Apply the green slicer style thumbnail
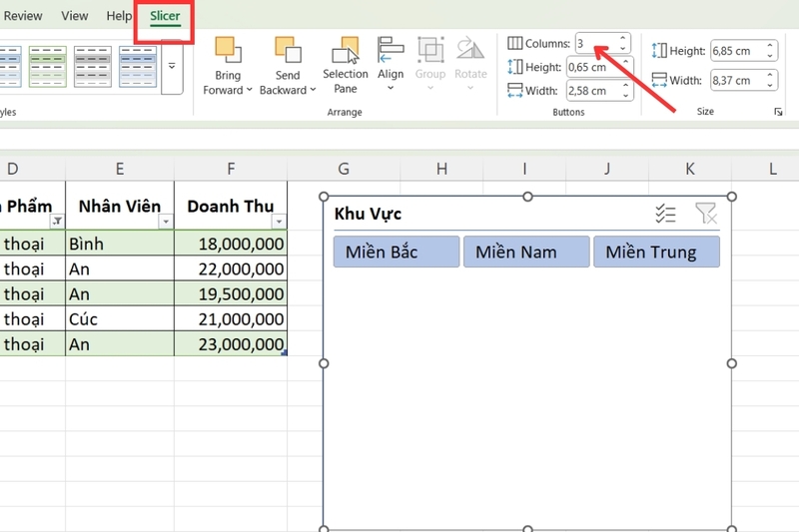The width and height of the screenshot is (799, 532). coord(47,66)
